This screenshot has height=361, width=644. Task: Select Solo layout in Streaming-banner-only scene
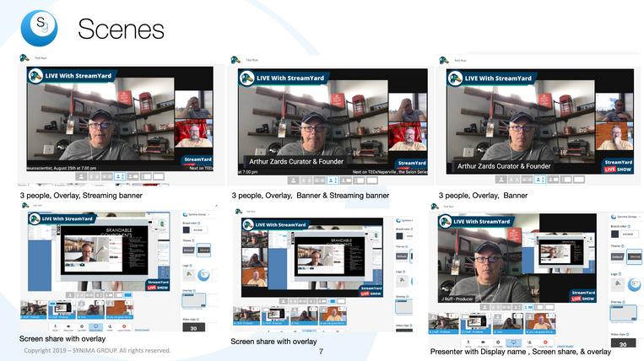pyautogui.click(x=81, y=176)
